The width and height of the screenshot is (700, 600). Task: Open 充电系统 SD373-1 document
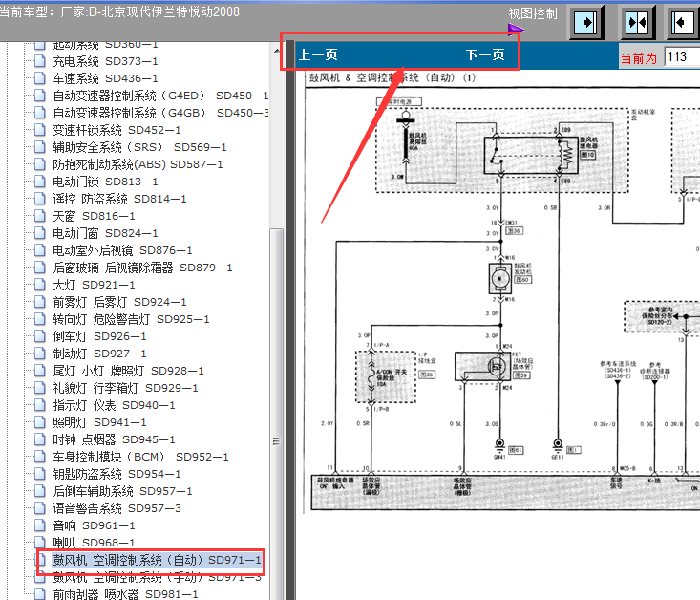(x=105, y=61)
